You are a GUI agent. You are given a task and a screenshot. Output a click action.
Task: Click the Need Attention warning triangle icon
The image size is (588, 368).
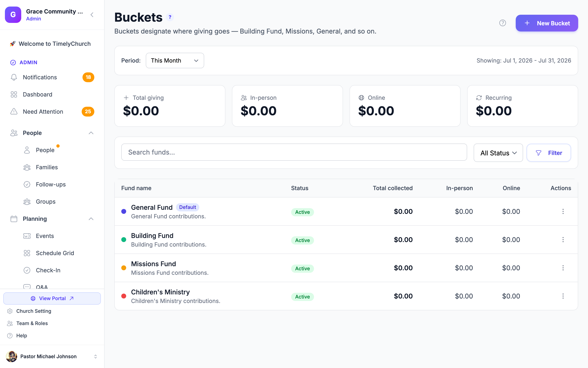(x=14, y=111)
